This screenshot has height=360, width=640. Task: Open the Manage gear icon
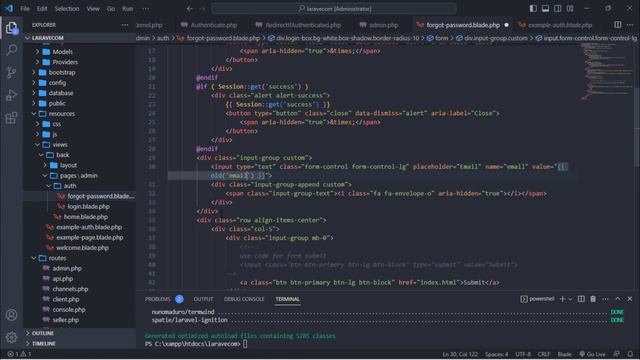[11, 337]
